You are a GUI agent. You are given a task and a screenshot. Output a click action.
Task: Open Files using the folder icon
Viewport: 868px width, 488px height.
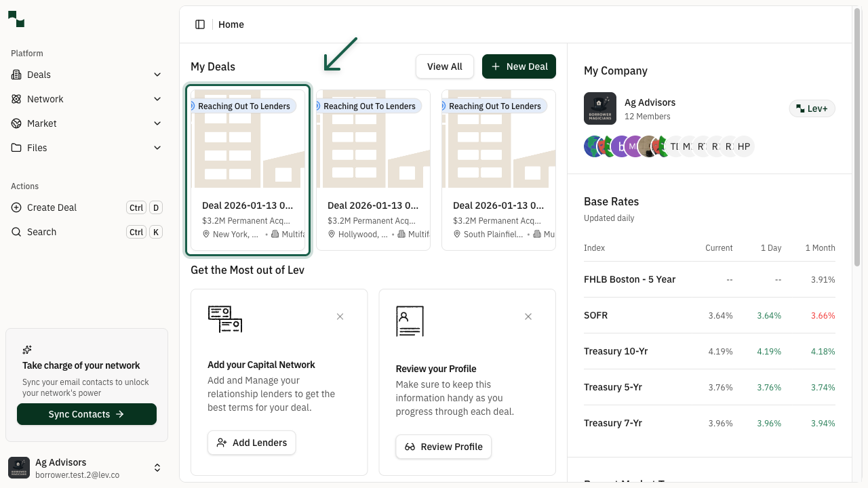click(16, 148)
